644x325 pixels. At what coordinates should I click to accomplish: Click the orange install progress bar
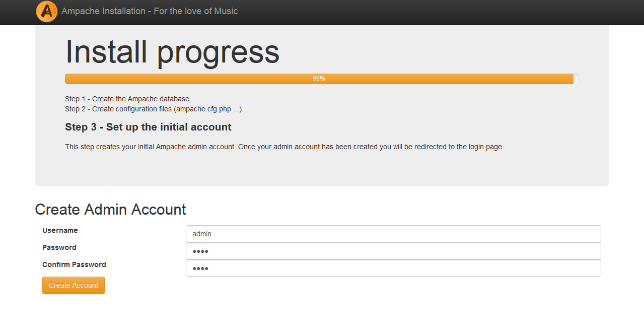point(201,79)
